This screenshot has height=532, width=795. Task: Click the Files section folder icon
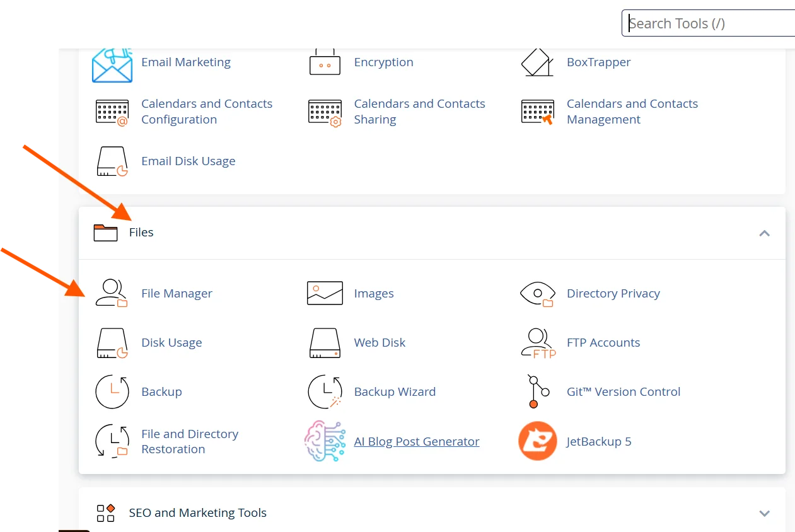click(106, 232)
